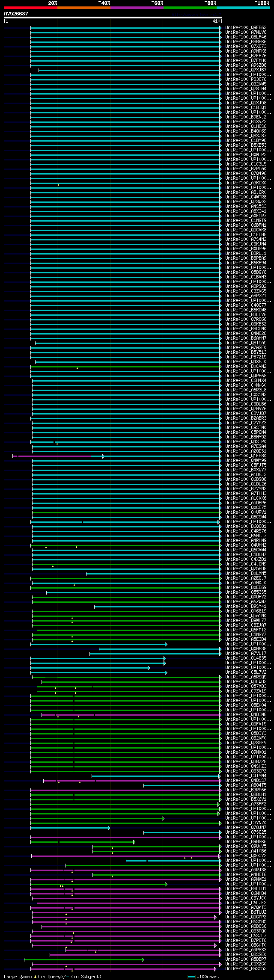The height and width of the screenshot is (980, 274).
Task: Select hit label UniRef100_B0CVN2
Action: coord(246,367)
